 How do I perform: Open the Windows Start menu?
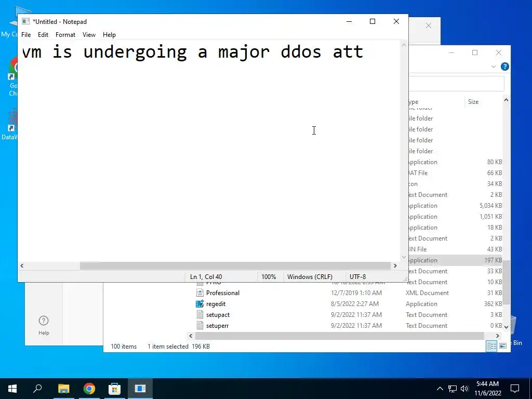coord(12,389)
